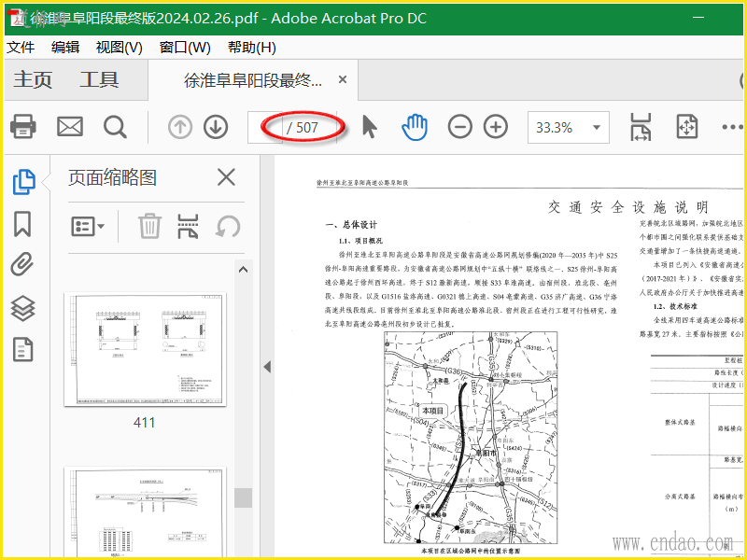Switch to the 工具 tab

(x=99, y=79)
